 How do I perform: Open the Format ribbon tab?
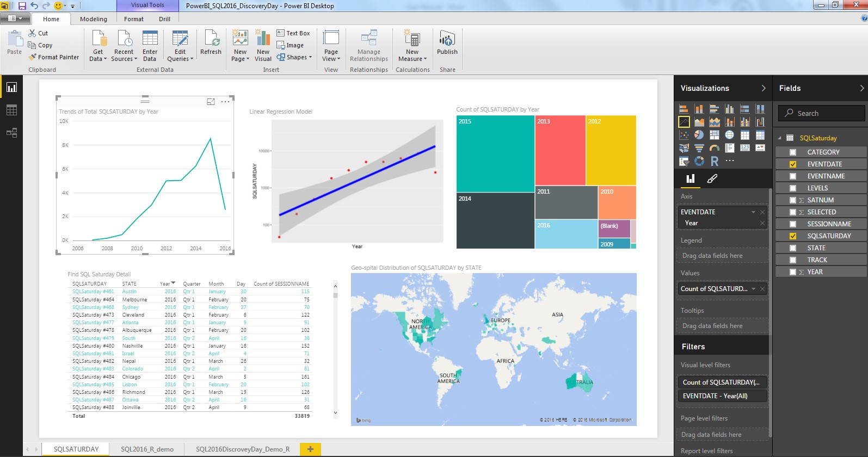pyautogui.click(x=134, y=19)
